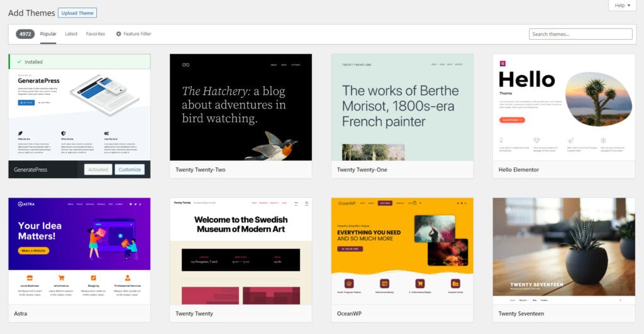This screenshot has height=334, width=644.
Task: Switch to the Latest tab
Action: coord(71,34)
